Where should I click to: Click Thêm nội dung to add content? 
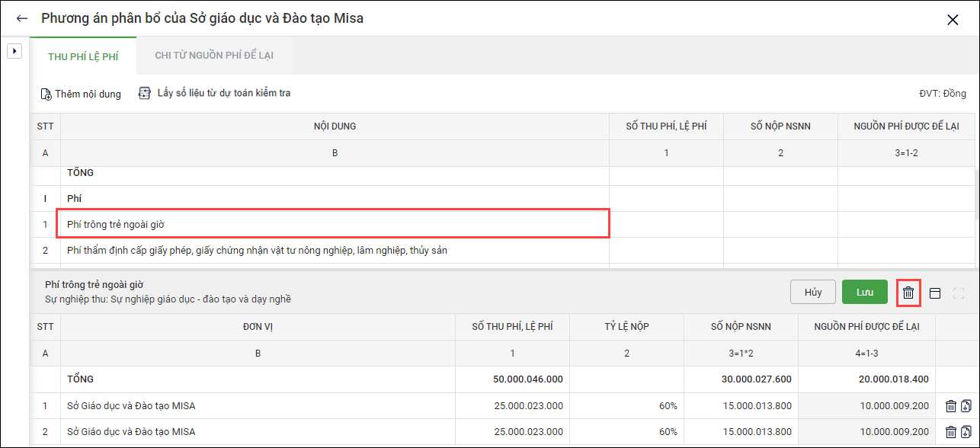pos(81,94)
